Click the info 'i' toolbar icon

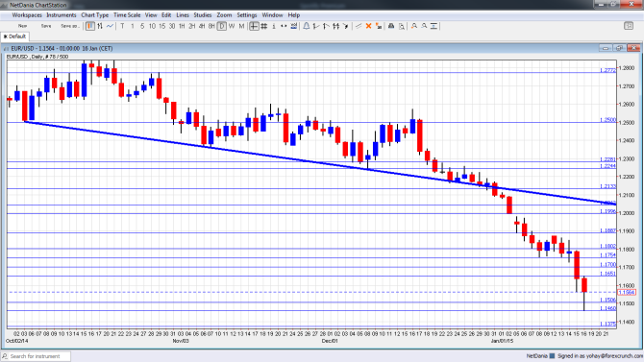pyautogui.click(x=274, y=26)
